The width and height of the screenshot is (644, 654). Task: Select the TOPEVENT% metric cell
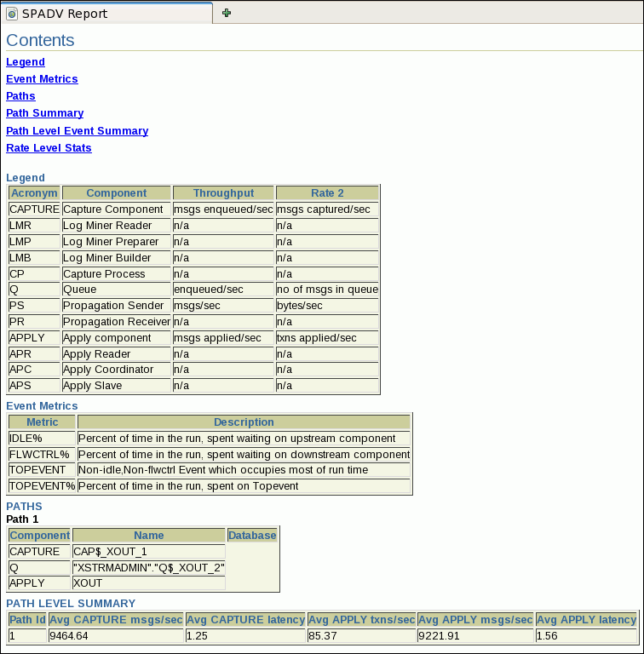click(42, 486)
